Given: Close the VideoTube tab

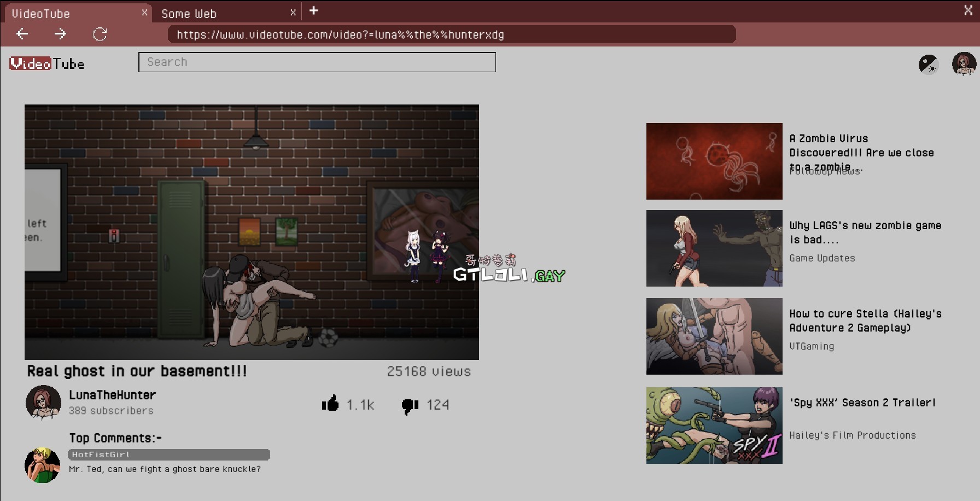Looking at the screenshot, I should (x=144, y=12).
